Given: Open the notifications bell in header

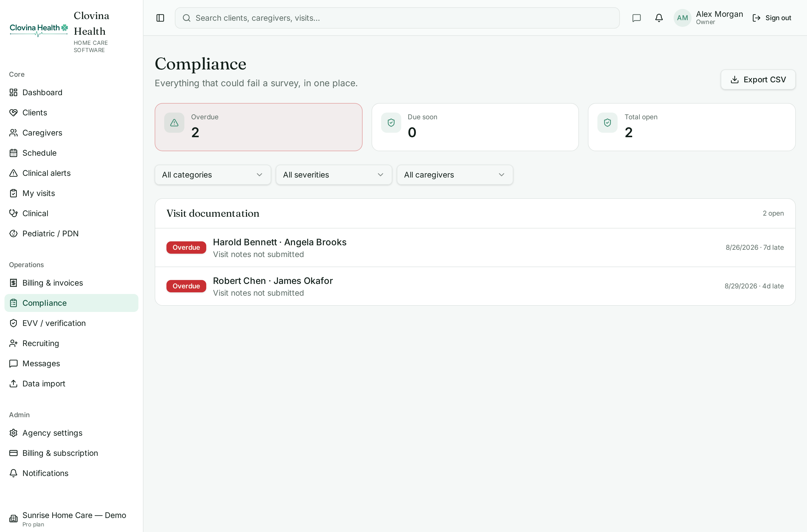Looking at the screenshot, I should pyautogui.click(x=659, y=18).
